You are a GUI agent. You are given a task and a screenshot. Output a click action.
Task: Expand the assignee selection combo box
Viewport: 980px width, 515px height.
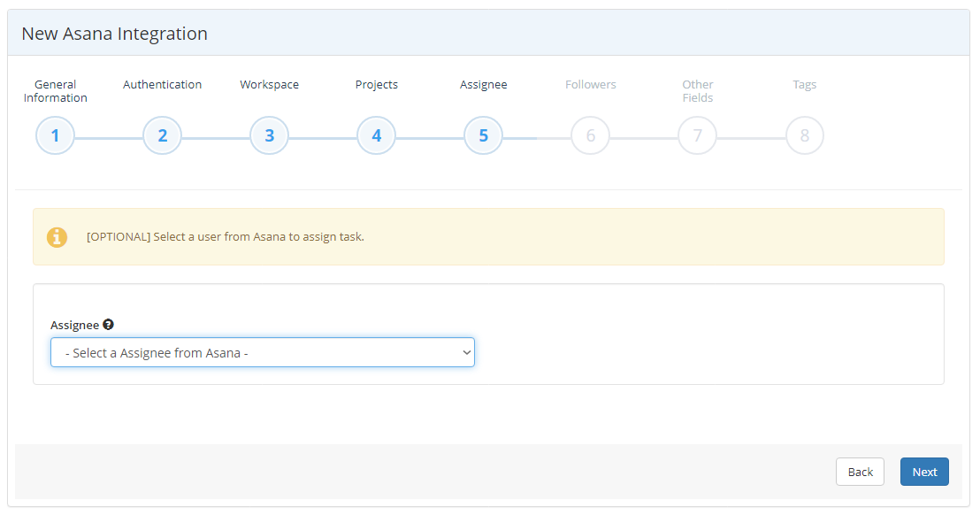(263, 351)
